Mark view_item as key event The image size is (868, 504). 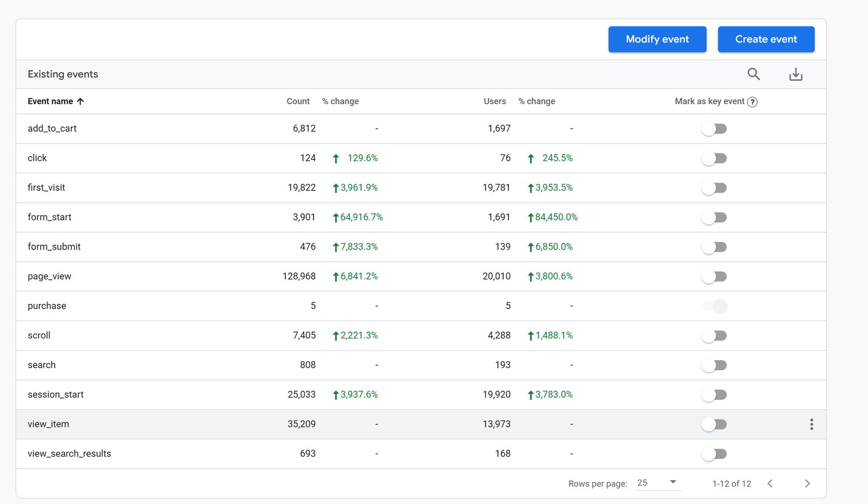click(714, 424)
